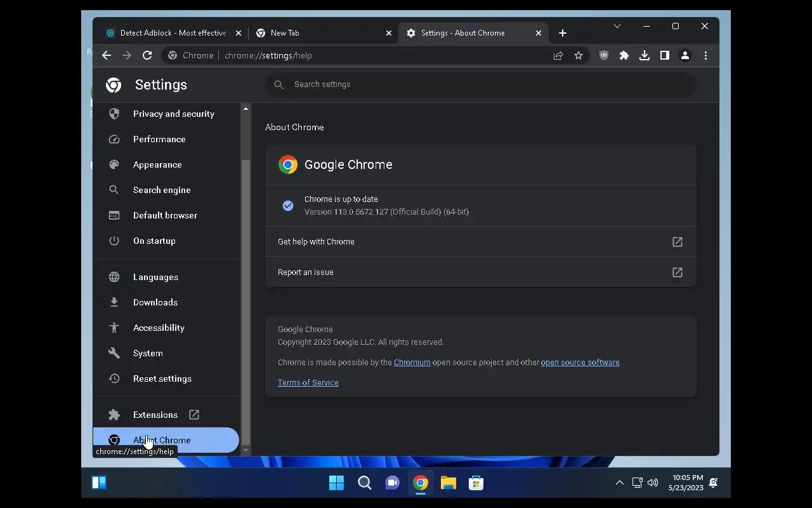Open the Downloads toolbar icon
The image size is (812, 508).
(x=645, y=55)
